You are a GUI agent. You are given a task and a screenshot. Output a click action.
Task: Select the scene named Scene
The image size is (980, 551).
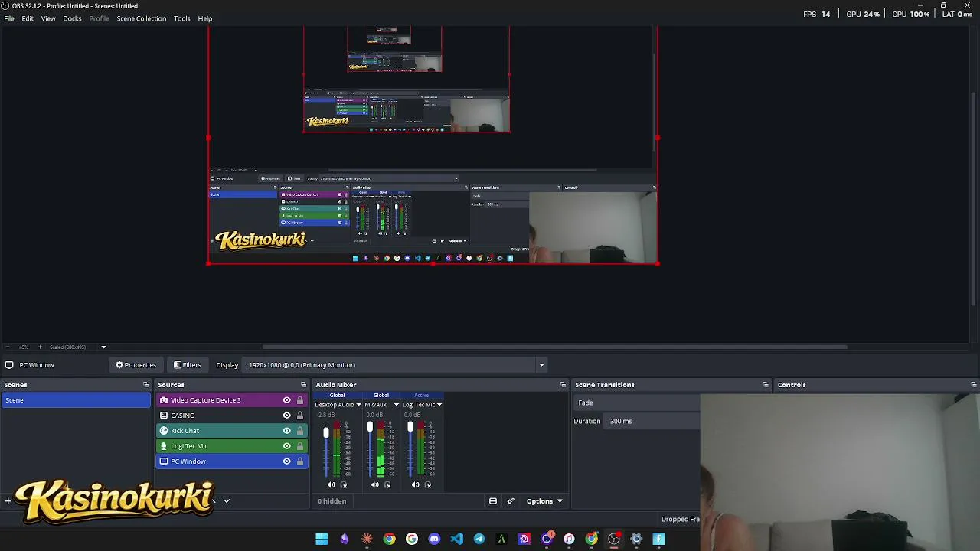point(76,400)
